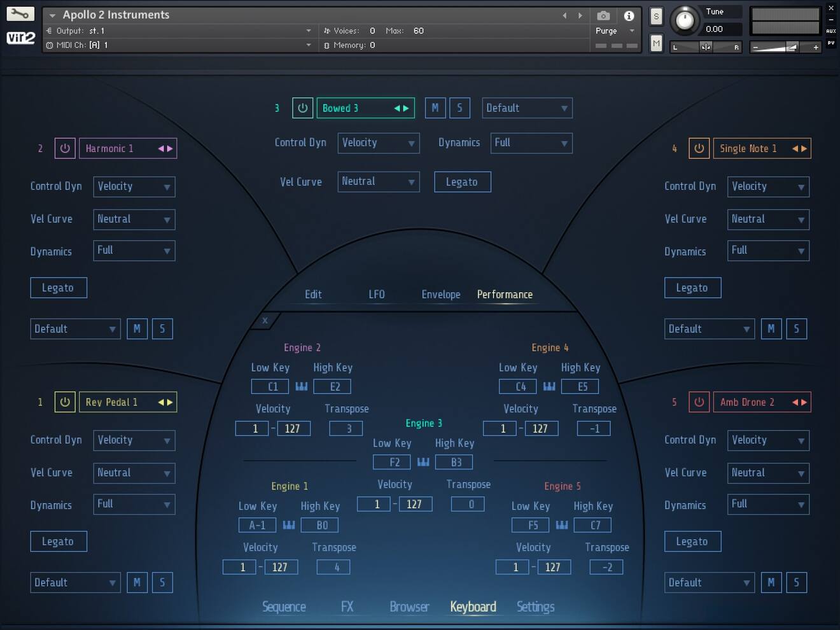Click the camera snapshot icon in the header
This screenshot has width=840, height=630.
603,16
